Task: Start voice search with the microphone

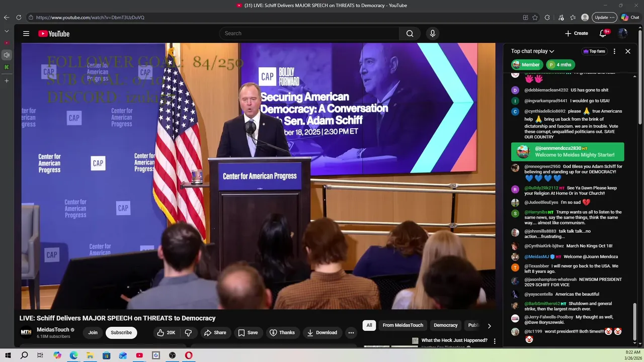Action: pyautogui.click(x=432, y=34)
